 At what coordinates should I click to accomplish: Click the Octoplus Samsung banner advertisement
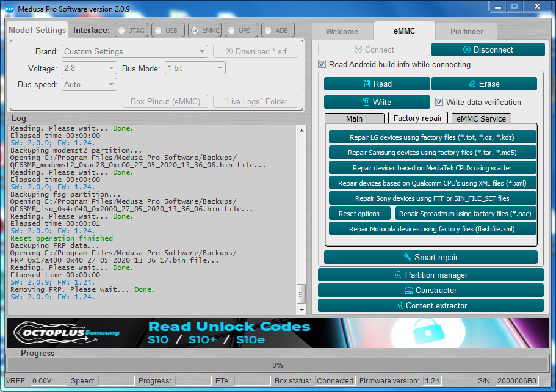click(x=278, y=333)
